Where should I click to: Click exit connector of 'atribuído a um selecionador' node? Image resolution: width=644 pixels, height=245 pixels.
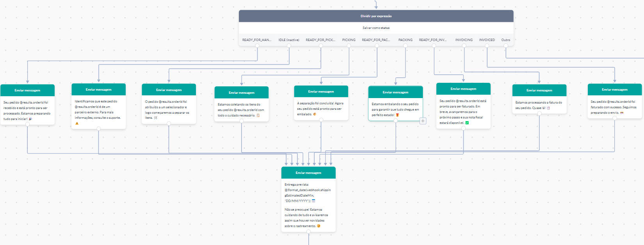pyautogui.click(x=169, y=123)
